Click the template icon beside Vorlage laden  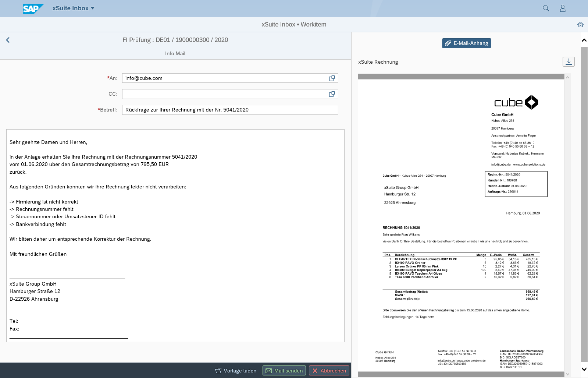pos(218,371)
